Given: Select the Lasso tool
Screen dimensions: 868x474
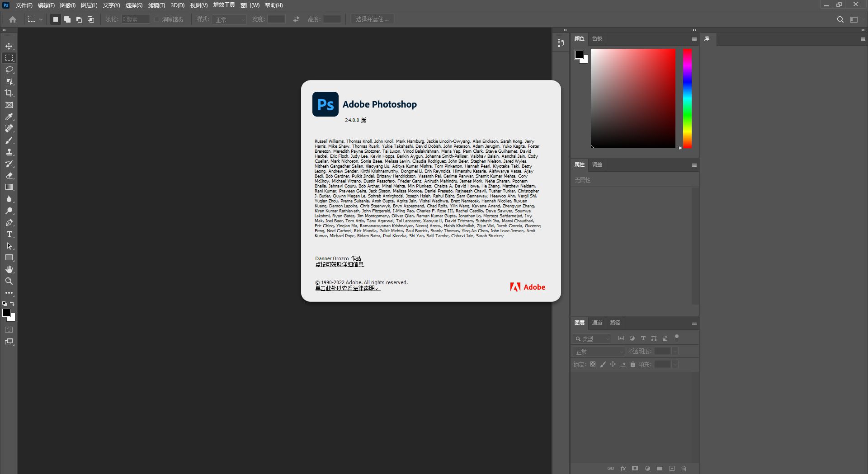Looking at the screenshot, I should 9,70.
